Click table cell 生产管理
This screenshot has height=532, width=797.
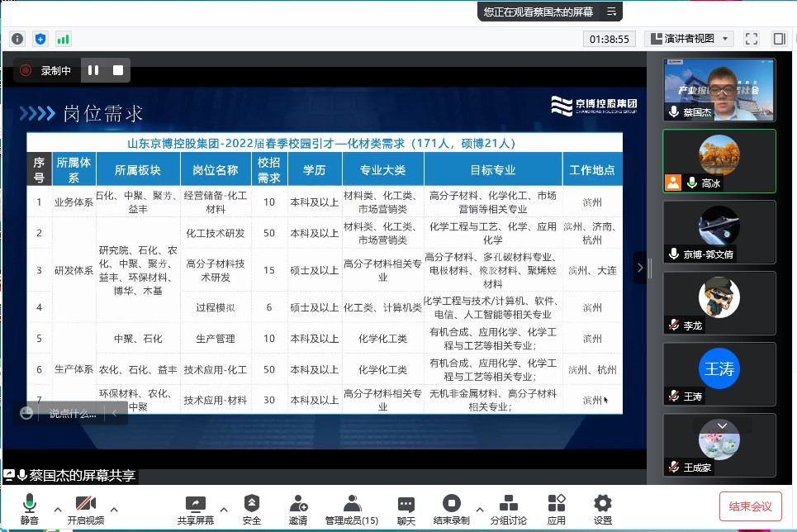click(x=215, y=338)
